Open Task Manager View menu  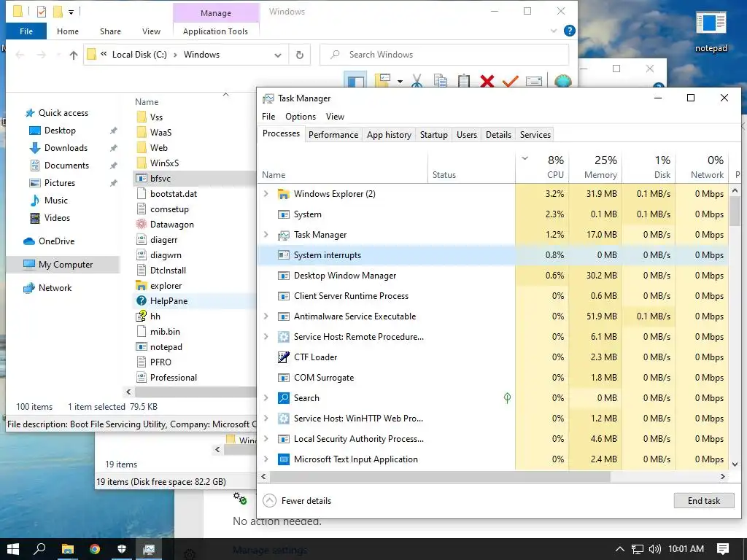coord(335,117)
